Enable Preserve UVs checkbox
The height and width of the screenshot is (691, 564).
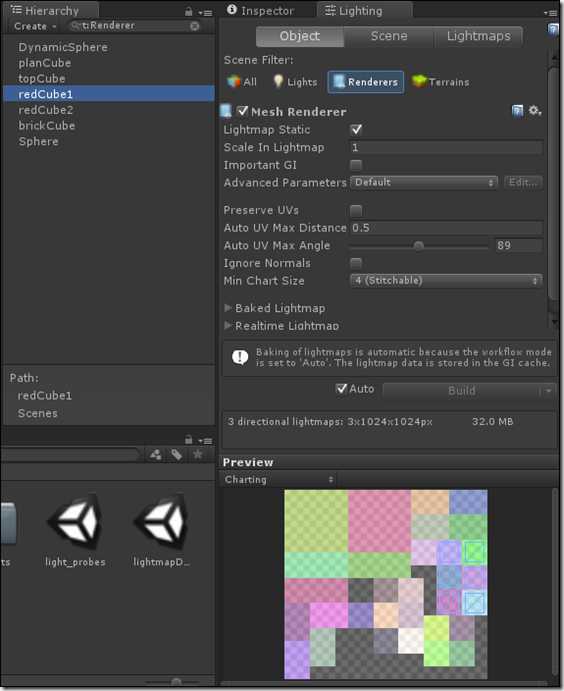356,210
